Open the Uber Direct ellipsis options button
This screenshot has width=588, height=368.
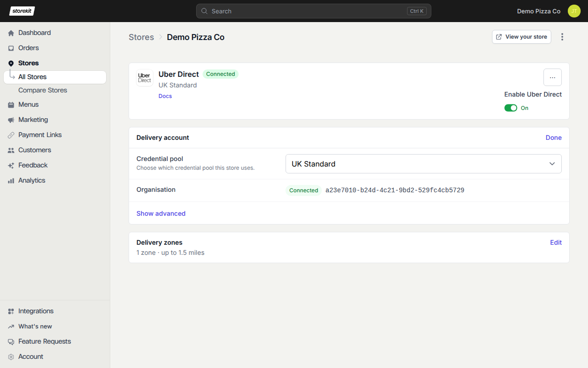(553, 77)
